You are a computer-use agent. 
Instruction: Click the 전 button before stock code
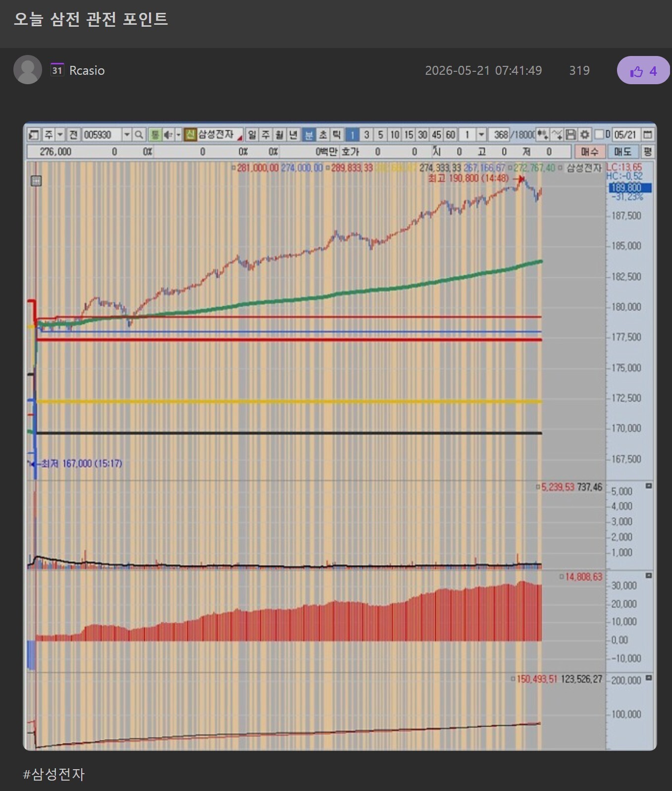[73, 135]
